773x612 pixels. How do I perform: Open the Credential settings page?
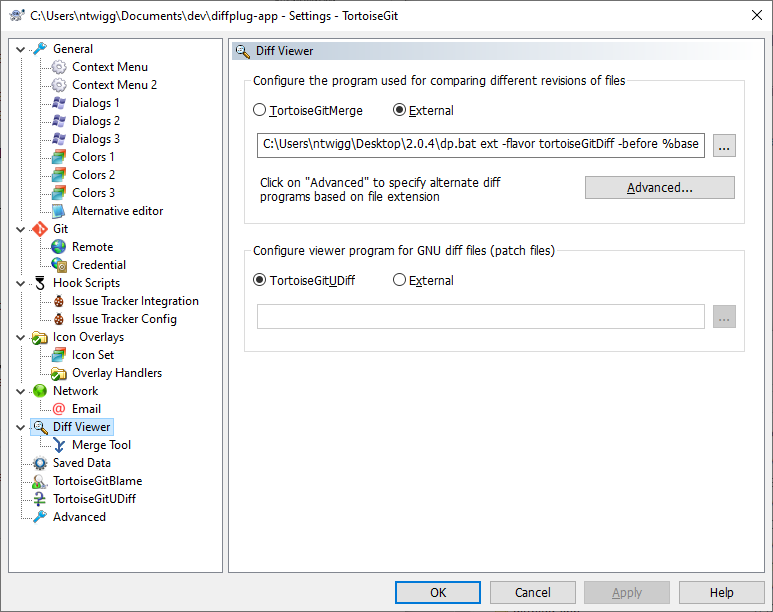coord(99,265)
